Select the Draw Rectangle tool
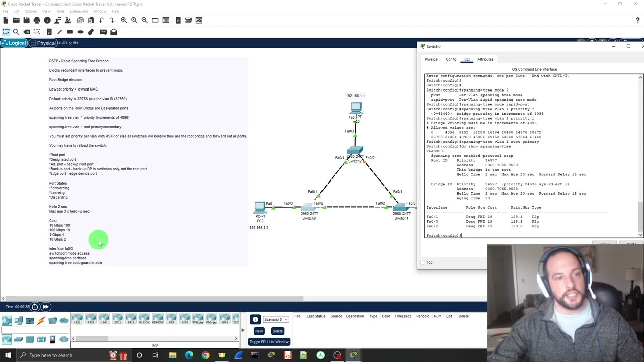The width and height of the screenshot is (644, 362). (70, 32)
